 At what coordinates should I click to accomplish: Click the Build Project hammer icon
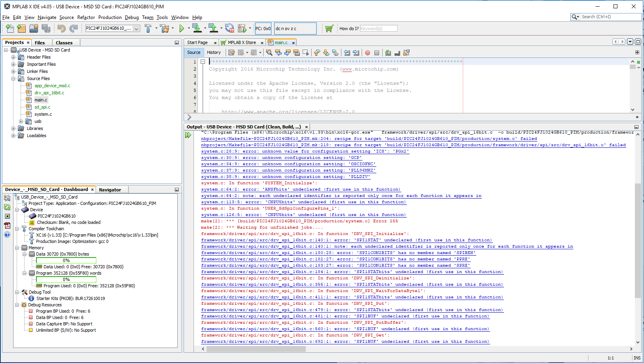click(148, 28)
